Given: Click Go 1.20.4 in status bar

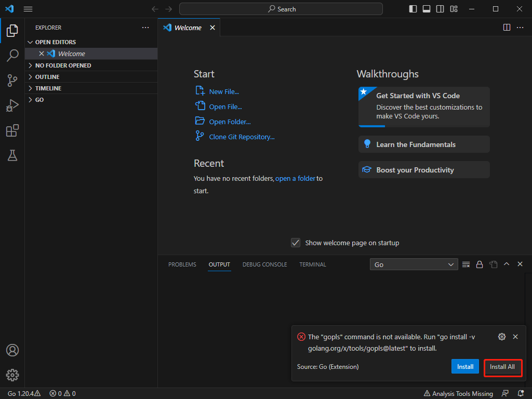Looking at the screenshot, I should coord(24,394).
